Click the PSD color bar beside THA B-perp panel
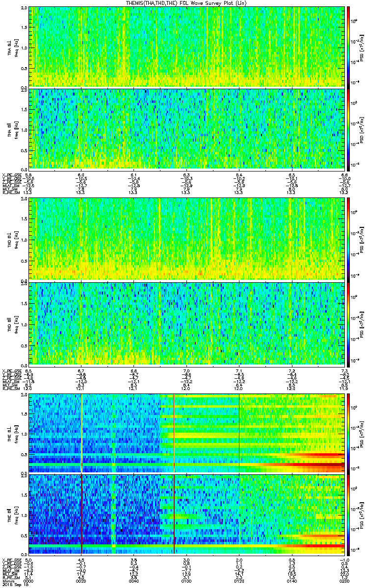 tap(348, 47)
